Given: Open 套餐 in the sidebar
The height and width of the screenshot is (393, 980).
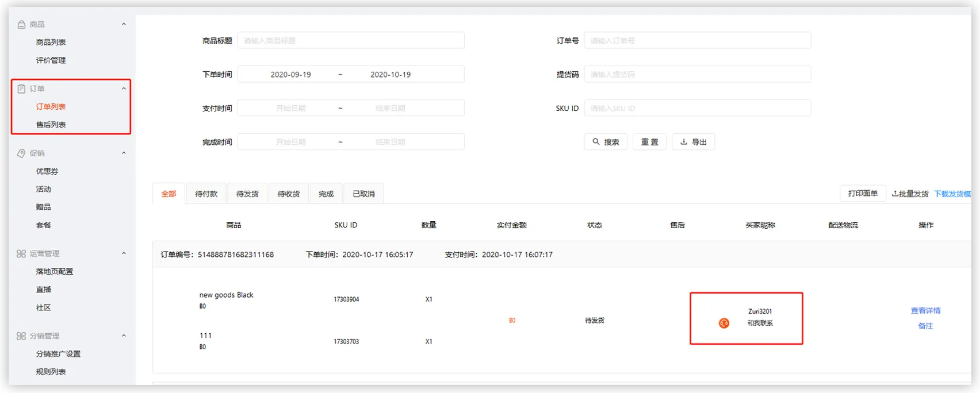Looking at the screenshot, I should pos(43,225).
